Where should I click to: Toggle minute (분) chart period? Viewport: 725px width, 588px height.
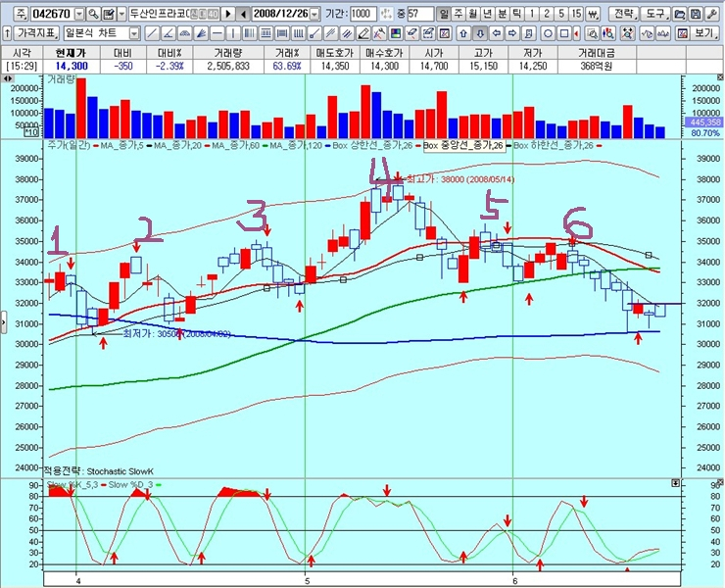tap(503, 14)
